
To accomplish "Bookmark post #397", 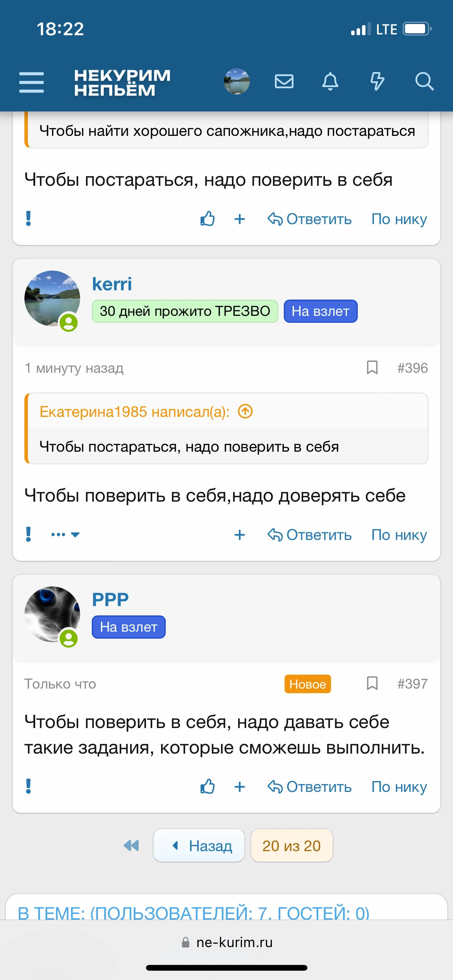I will [372, 684].
